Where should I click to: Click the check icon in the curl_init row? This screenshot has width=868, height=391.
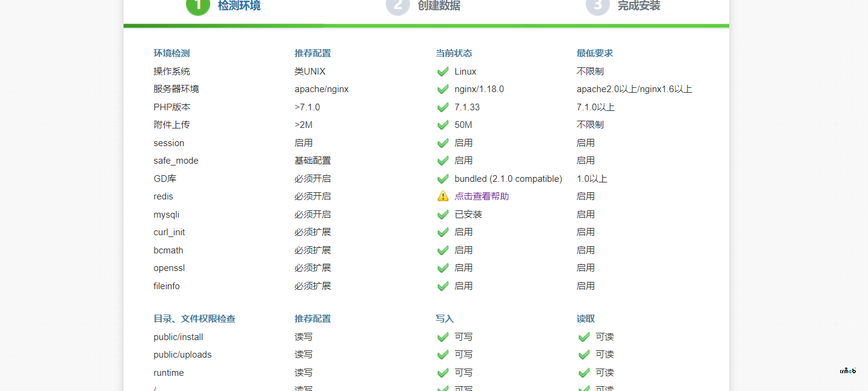coord(443,232)
